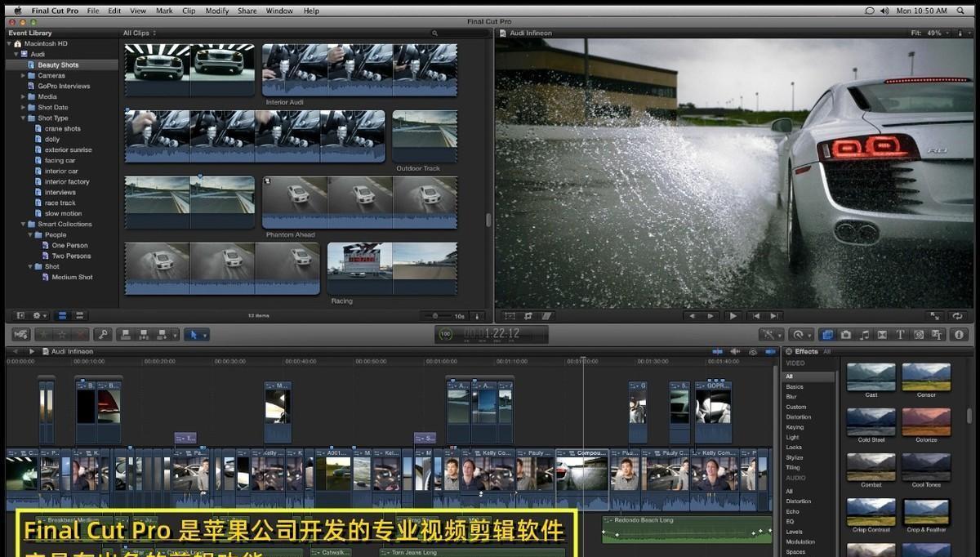The width and height of the screenshot is (980, 557).
Task: Open the edit options dropdown arrow
Action: pyautogui.click(x=175, y=334)
